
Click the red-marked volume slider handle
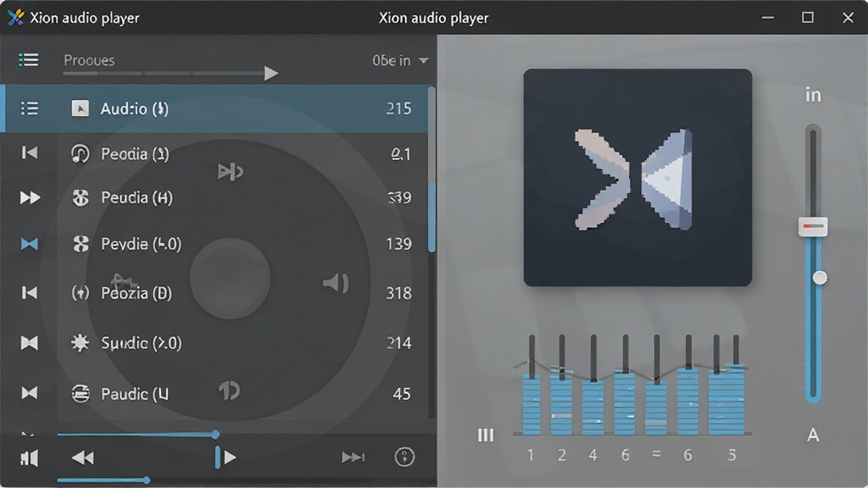(813, 226)
